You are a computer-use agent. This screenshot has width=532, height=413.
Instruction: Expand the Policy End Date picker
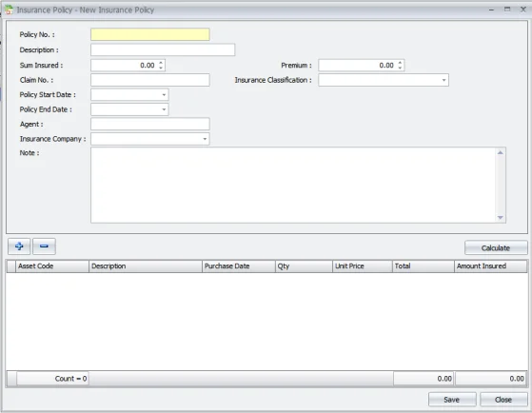pyautogui.click(x=164, y=109)
